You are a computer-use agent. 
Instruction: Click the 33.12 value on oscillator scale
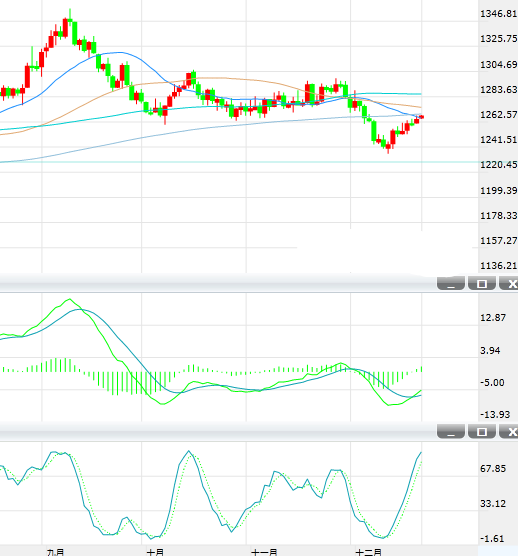pyautogui.click(x=493, y=504)
